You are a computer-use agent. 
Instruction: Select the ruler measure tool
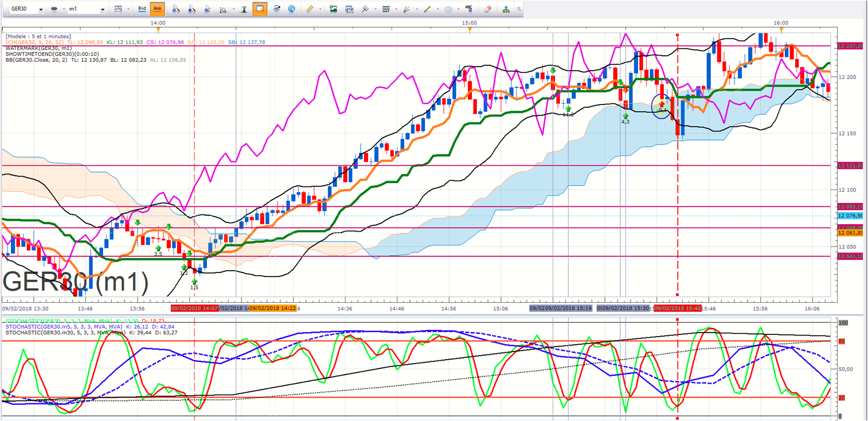coord(310,10)
